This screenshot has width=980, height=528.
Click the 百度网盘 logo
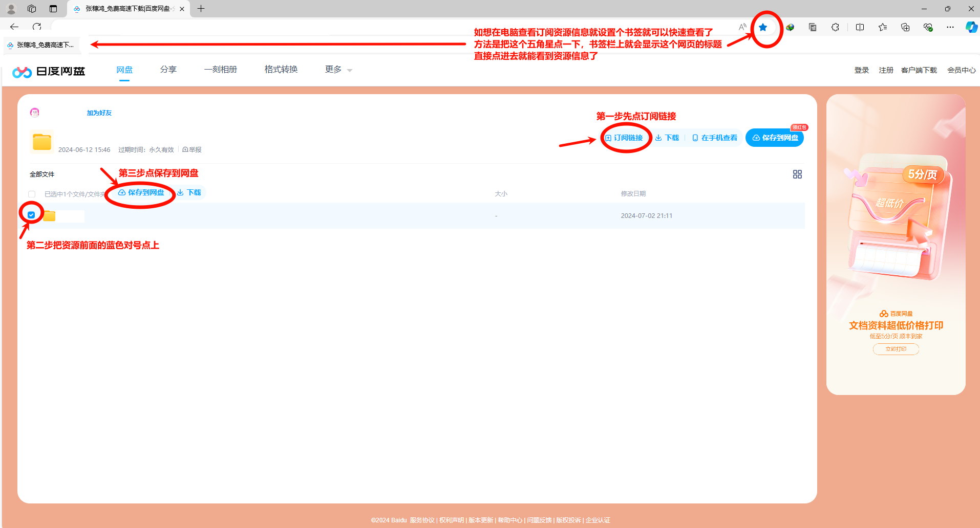point(49,71)
